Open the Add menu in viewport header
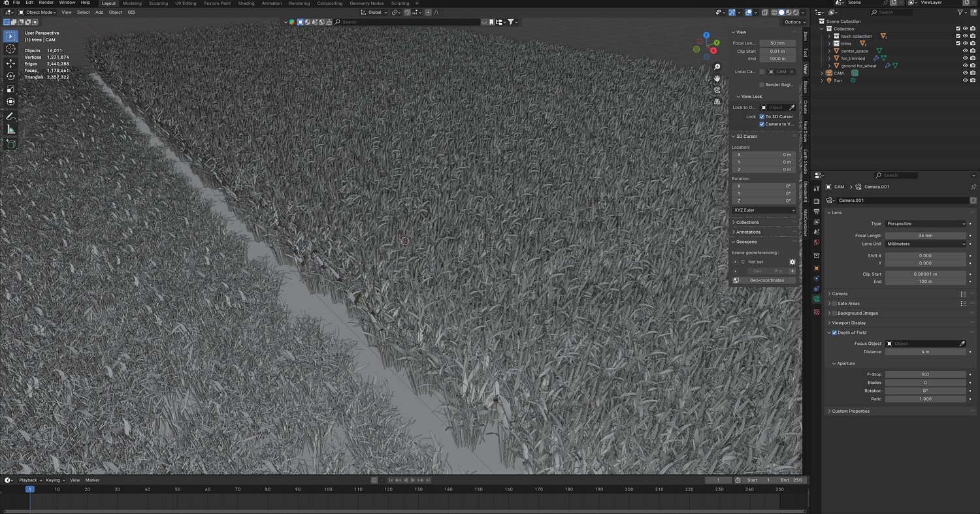The height and width of the screenshot is (514, 980). (99, 12)
